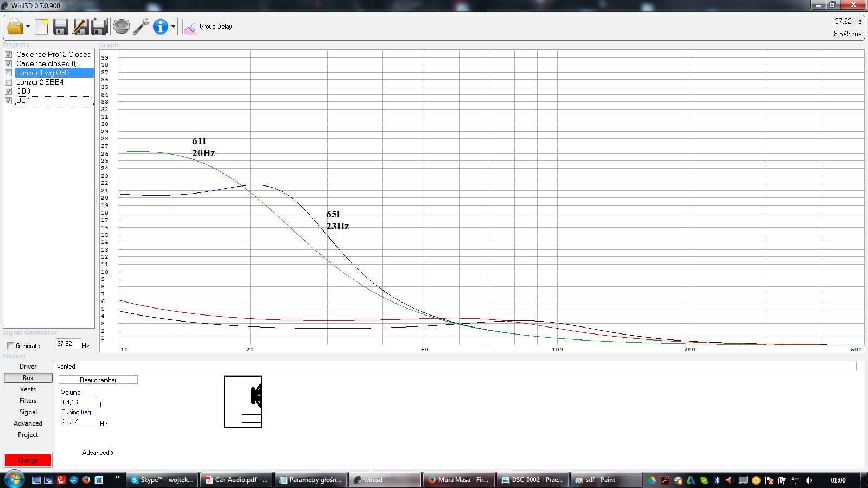Click the Autodesk tray icon
Screen dimensions: 868x488
coord(691,480)
